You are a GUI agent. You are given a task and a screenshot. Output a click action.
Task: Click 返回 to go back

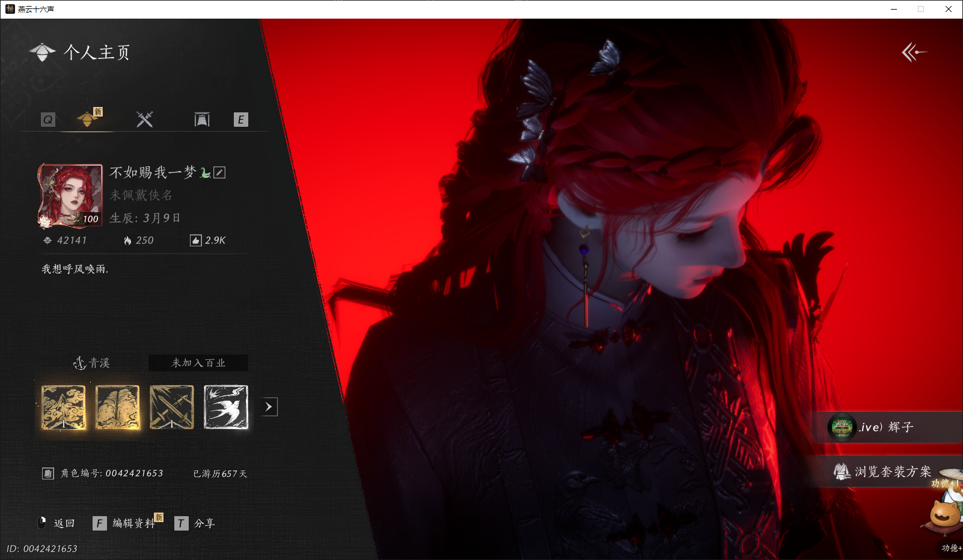pos(56,523)
